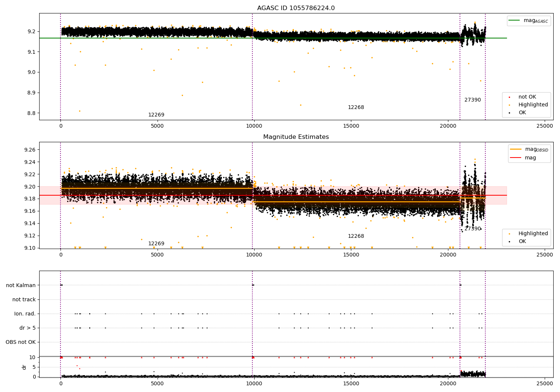Click the 'Highlighted' legend entry in the top plot
The height and width of the screenshot is (392, 560).
coord(533,105)
